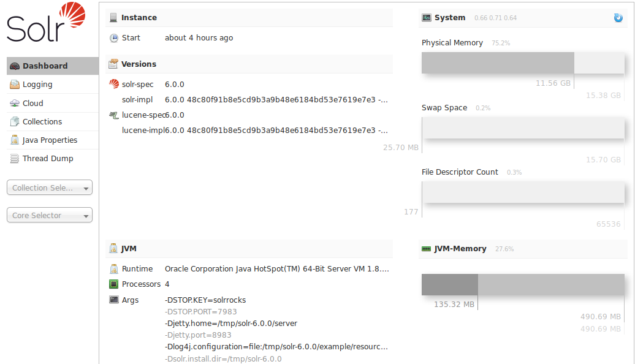
Task: Click the flame icon next to solr-spec
Action: 113,84
